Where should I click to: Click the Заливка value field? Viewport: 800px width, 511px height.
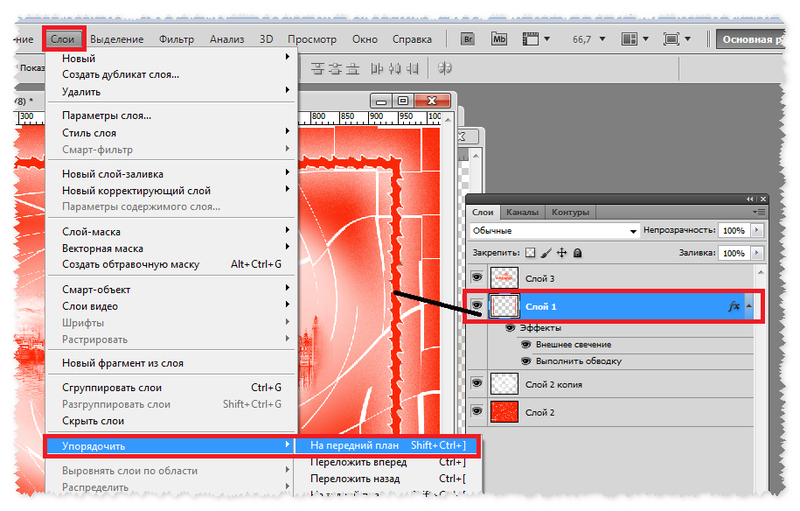(734, 253)
